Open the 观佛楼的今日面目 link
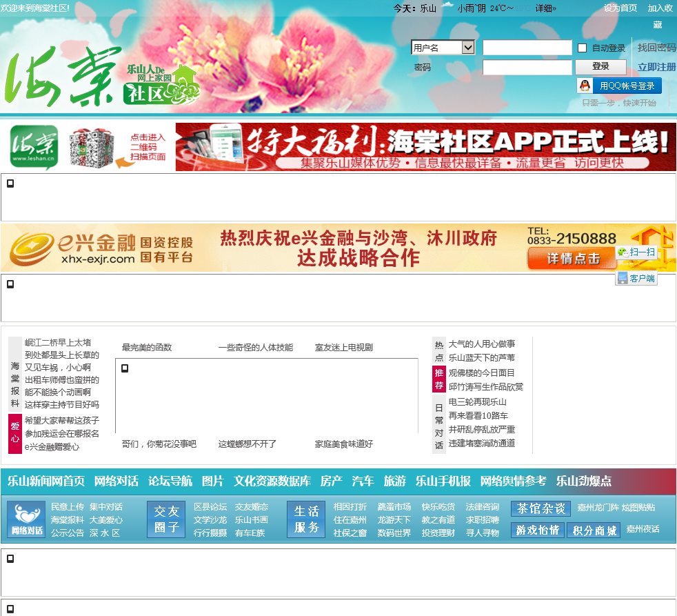This screenshot has height=616, width=677. pos(481,372)
